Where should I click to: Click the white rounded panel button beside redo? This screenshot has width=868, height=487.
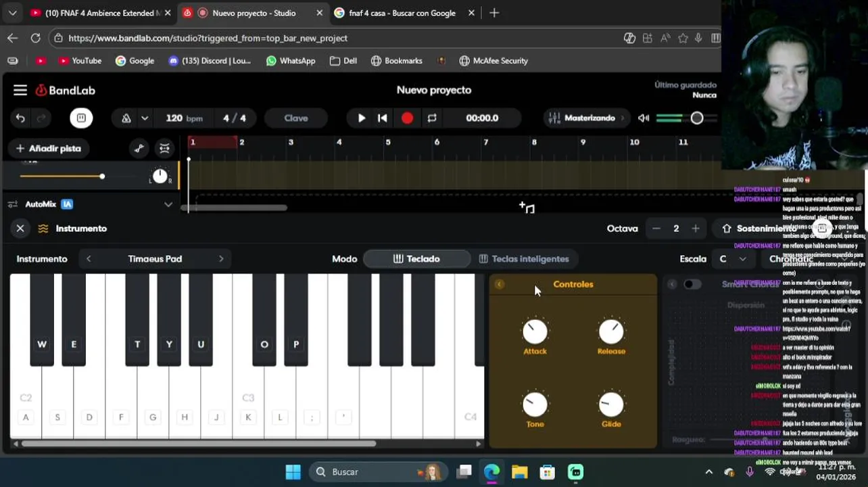(x=80, y=118)
